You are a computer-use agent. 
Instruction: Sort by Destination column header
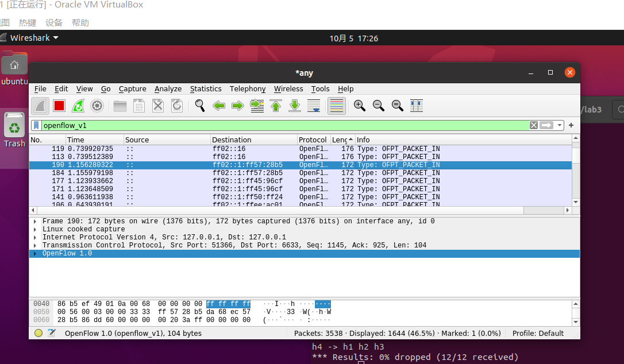pyautogui.click(x=254, y=140)
